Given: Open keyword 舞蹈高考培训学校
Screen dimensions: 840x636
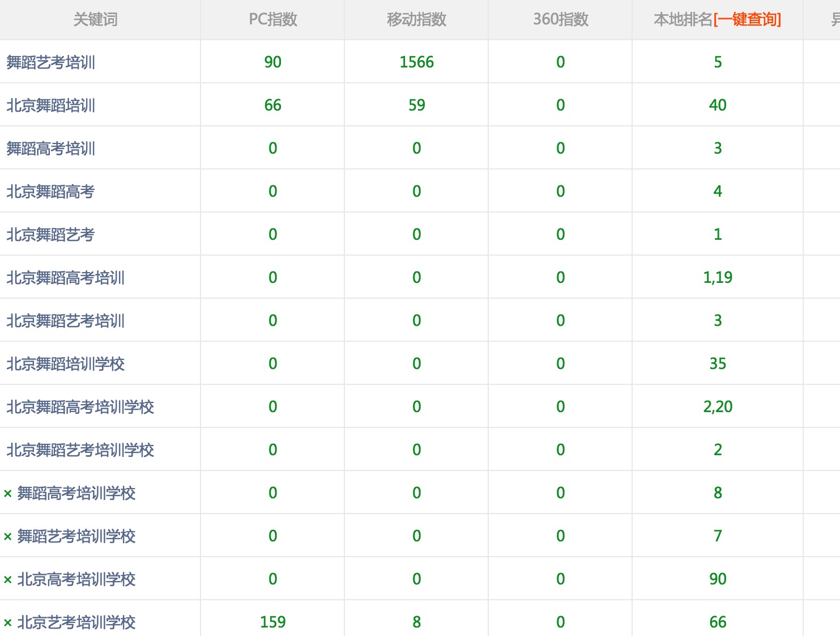Looking at the screenshot, I should (76, 493).
